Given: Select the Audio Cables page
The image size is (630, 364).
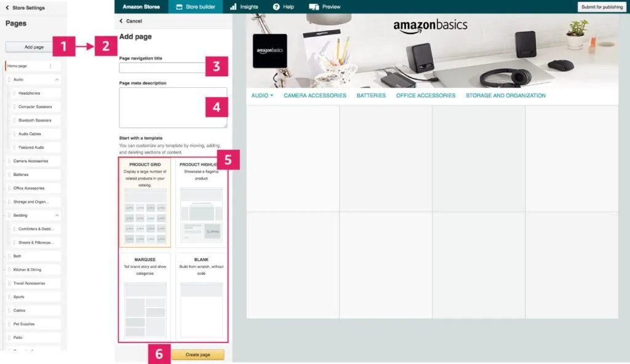Looking at the screenshot, I should click(x=36, y=134).
